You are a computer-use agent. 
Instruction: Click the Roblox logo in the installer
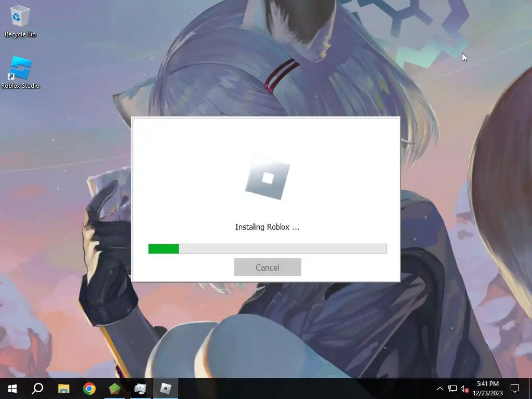tap(268, 178)
